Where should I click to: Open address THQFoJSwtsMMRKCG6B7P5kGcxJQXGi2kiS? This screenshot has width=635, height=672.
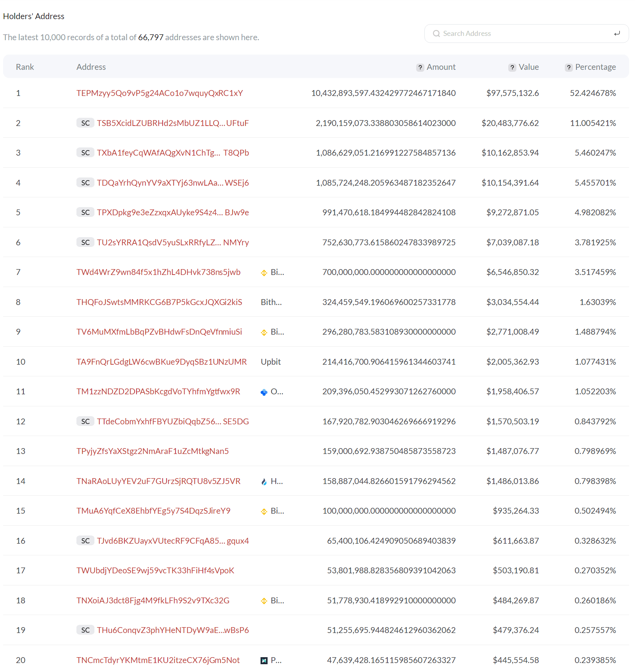click(159, 302)
